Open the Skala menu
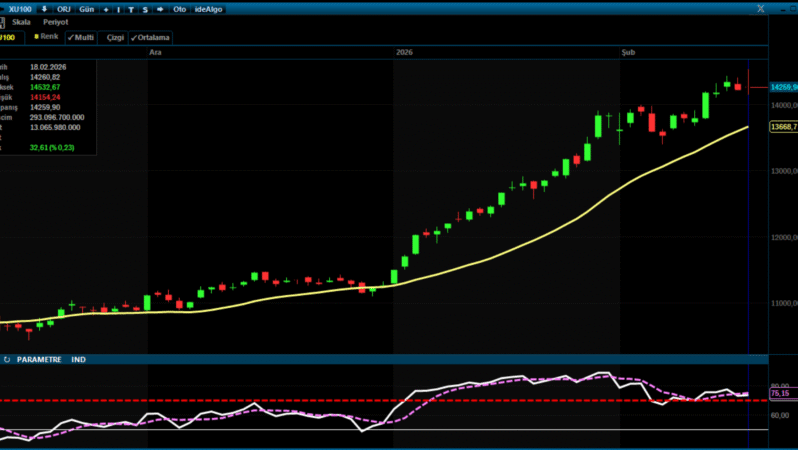 [21, 22]
